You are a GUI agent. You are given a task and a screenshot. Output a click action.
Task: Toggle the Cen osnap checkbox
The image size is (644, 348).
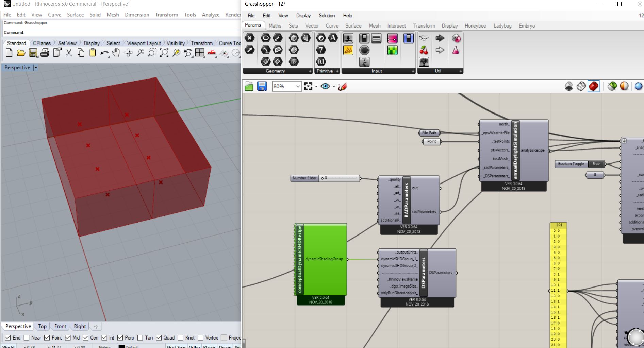[x=86, y=337]
